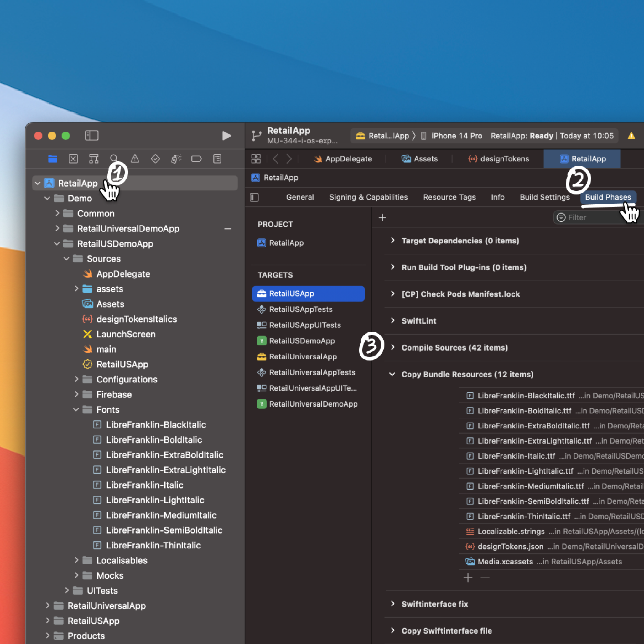This screenshot has height=644, width=644.
Task: Open the editor grid layout icon
Action: click(256, 159)
